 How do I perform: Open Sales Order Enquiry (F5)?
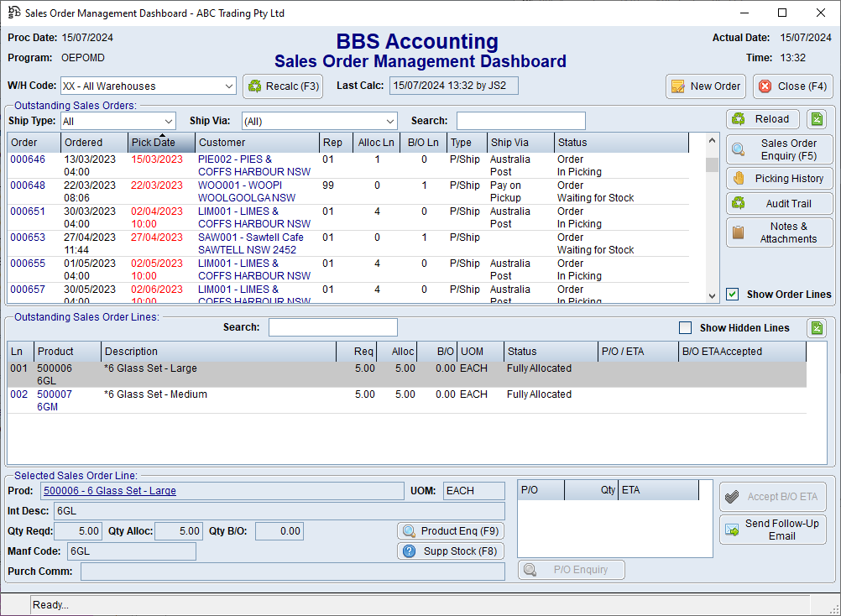click(779, 149)
